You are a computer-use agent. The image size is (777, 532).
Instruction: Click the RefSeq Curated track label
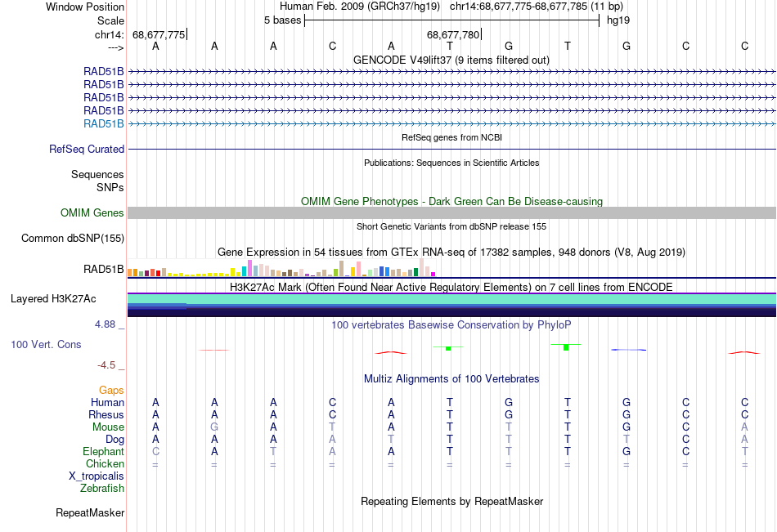87,149
